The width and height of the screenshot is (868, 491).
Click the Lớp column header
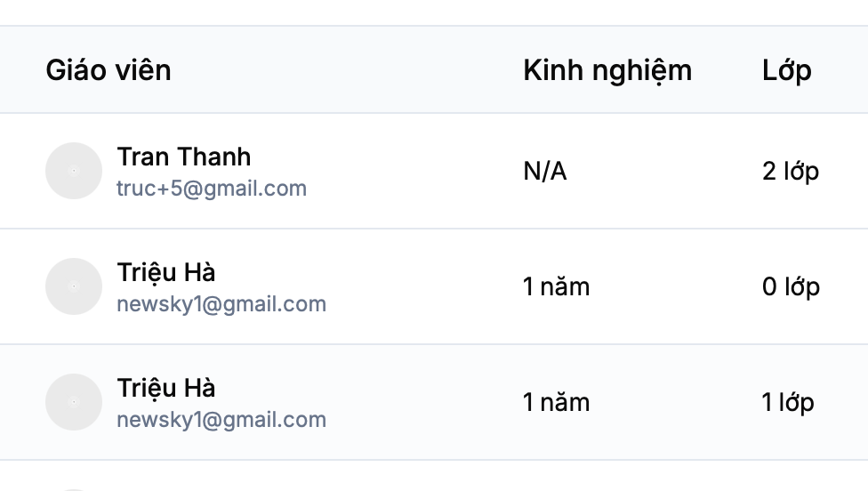787,70
